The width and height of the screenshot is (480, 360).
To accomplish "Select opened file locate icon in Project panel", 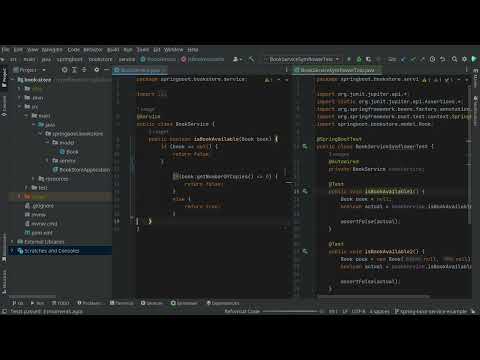I will (x=65, y=70).
